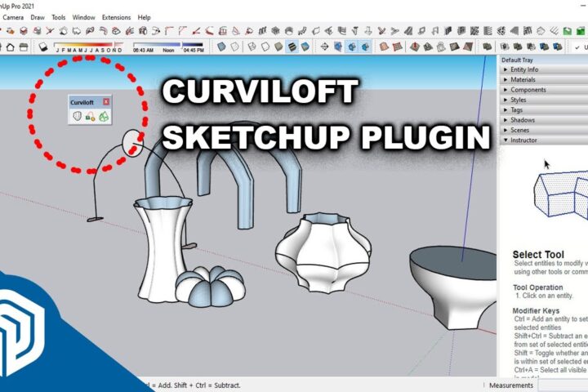Select Curviloft Skinning tool (green icon)
588x392 pixels.
coord(104,117)
